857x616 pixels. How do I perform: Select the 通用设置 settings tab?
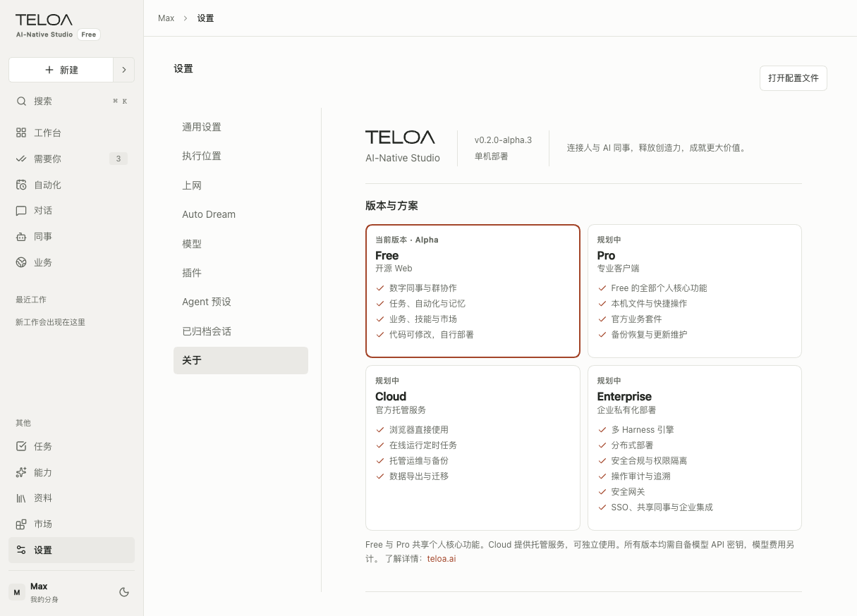(x=241, y=127)
